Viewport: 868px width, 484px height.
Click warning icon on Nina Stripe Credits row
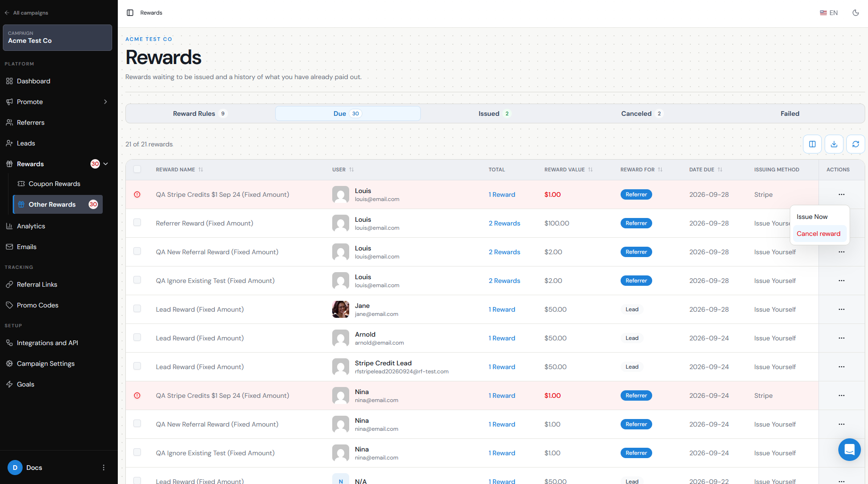137,395
